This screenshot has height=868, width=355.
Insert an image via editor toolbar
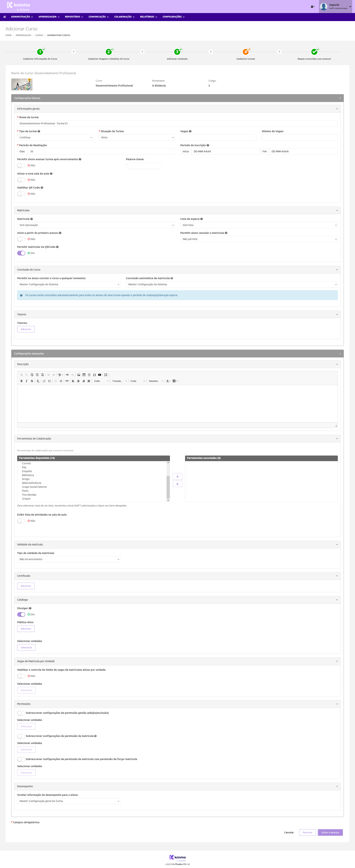(79, 375)
